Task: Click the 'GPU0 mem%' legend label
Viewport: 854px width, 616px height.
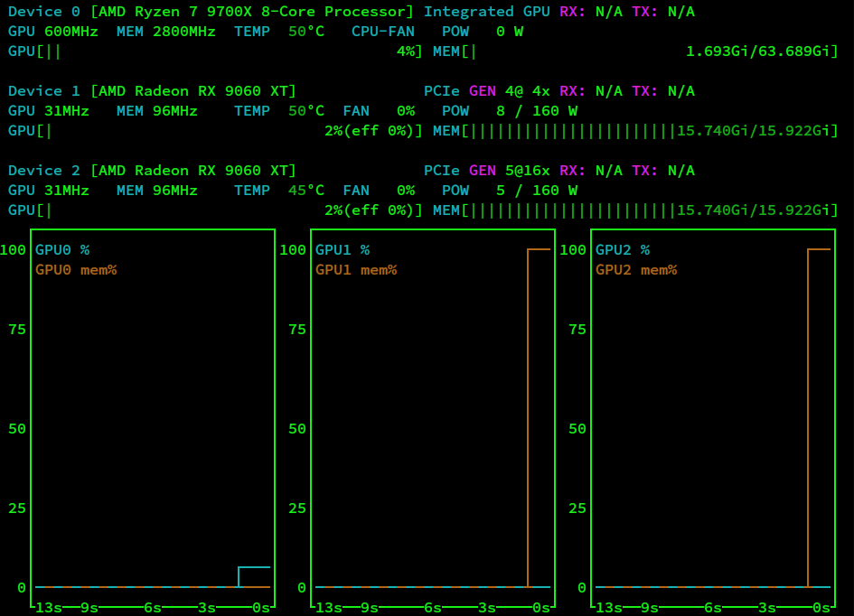Action: click(x=76, y=270)
